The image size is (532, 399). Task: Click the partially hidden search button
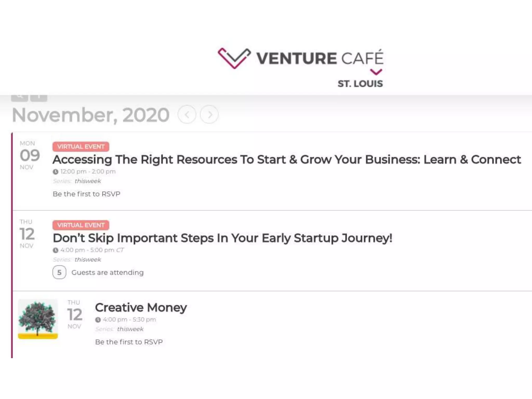(x=19, y=97)
